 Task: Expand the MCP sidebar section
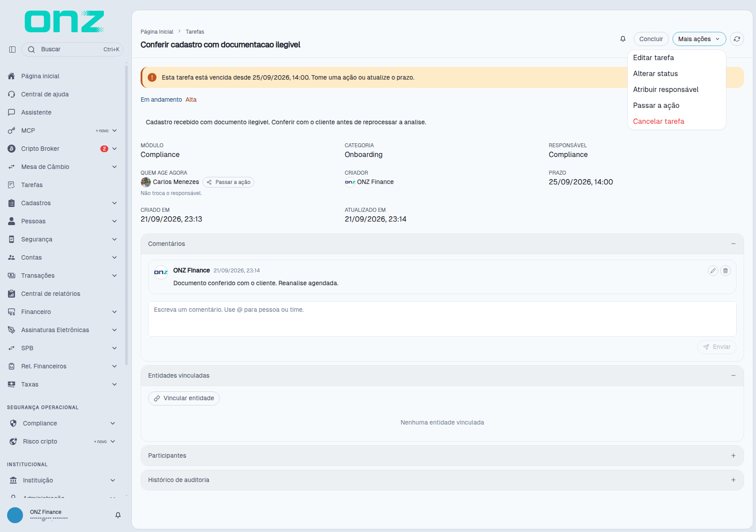115,130
